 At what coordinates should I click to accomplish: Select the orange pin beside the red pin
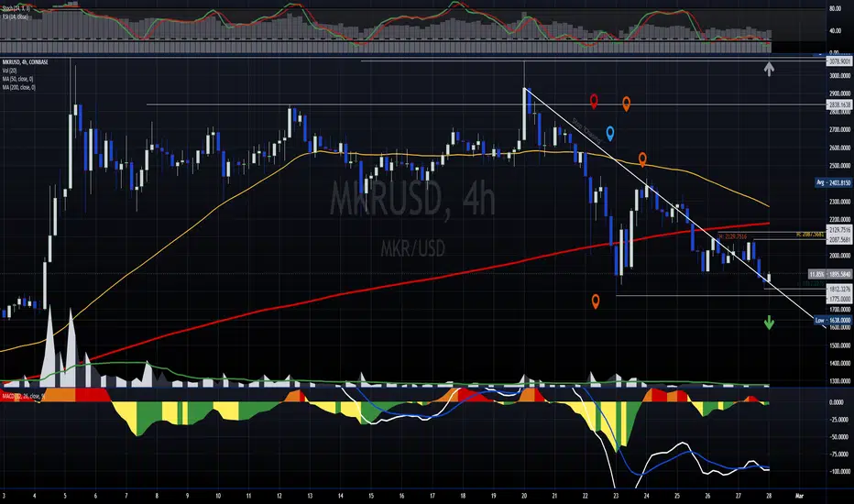627,104
